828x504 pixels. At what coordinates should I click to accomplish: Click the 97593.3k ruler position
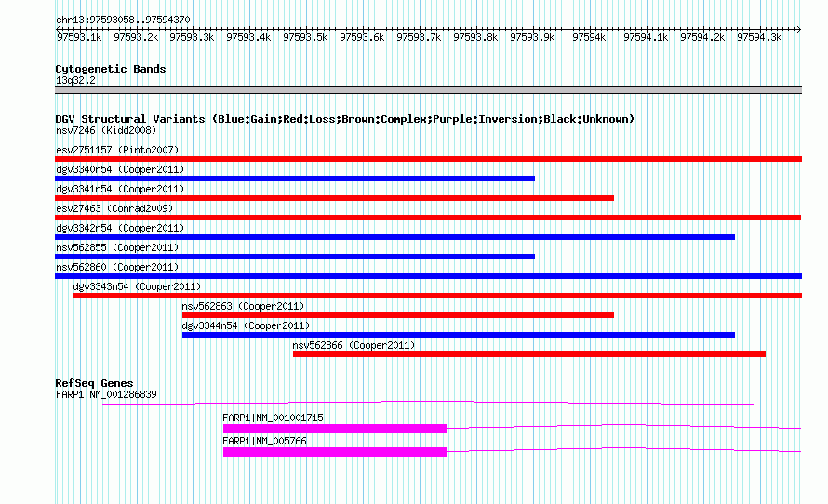tap(192, 37)
